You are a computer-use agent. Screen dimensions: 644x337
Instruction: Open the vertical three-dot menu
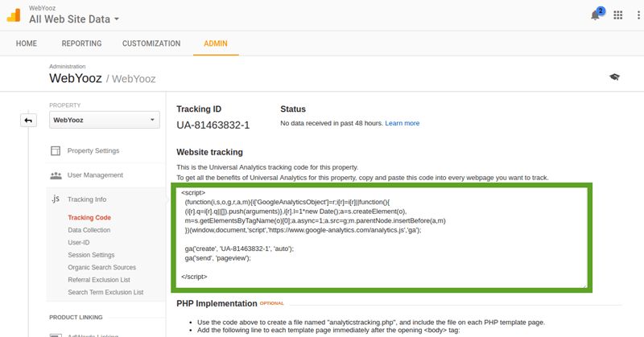pos(638,15)
